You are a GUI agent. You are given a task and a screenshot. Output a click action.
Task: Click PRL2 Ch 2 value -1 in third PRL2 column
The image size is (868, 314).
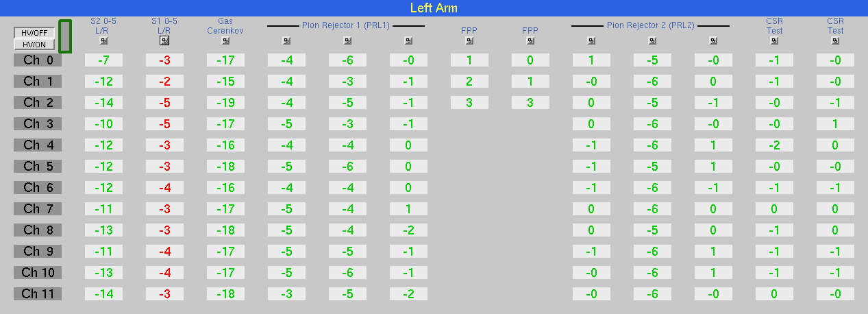coord(713,103)
